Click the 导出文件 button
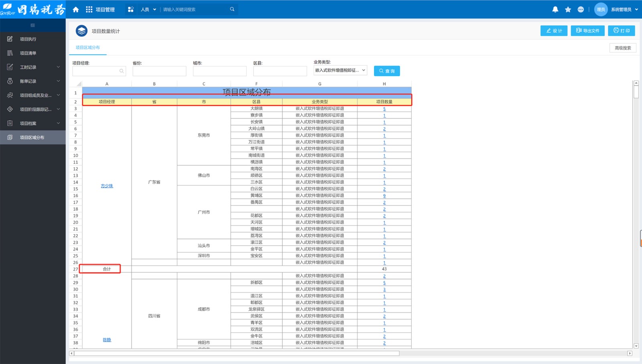 click(588, 30)
